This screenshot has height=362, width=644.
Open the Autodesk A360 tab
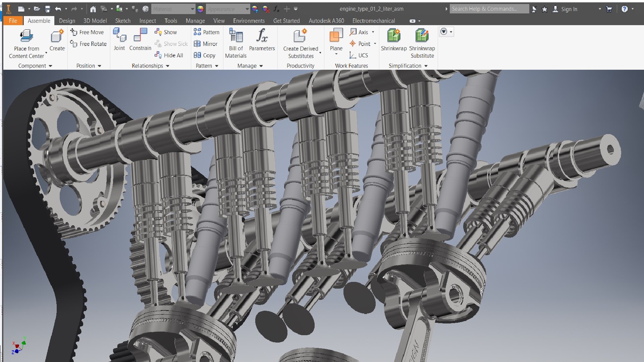[x=326, y=21]
